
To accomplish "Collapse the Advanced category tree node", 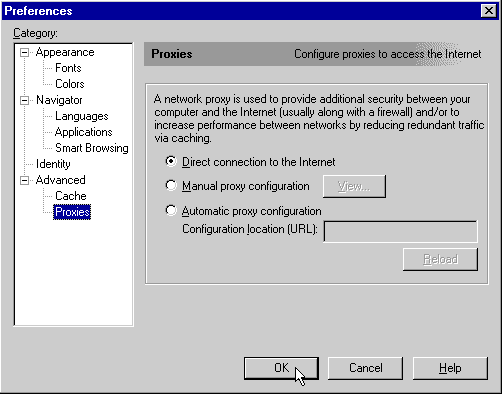I will 24,180.
